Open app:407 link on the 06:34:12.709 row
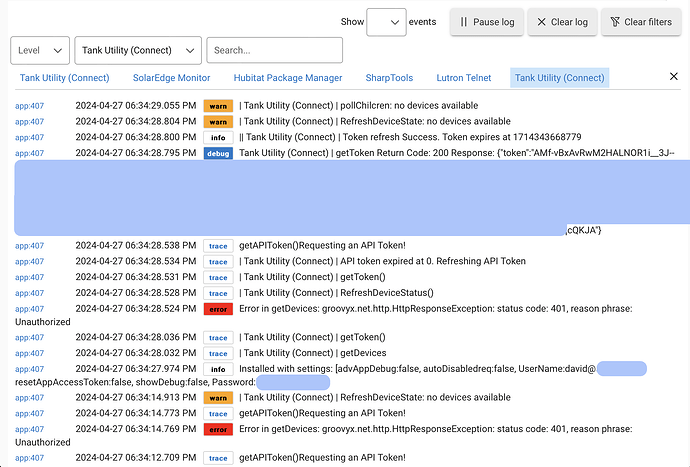Screen dimensions: 690x467 [x=29, y=458]
